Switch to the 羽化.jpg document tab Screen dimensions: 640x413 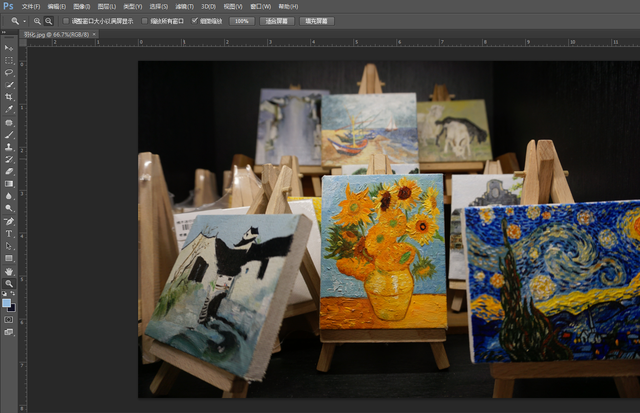[45, 34]
